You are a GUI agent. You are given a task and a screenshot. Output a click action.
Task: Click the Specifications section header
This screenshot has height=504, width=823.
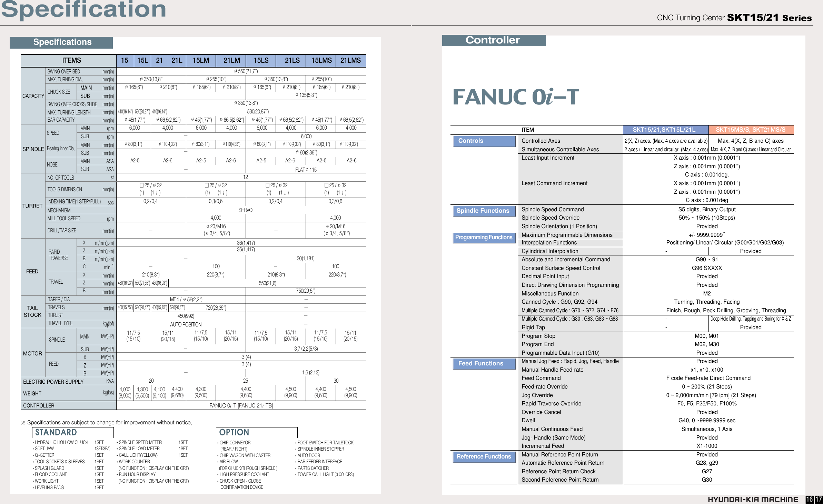[x=61, y=42]
